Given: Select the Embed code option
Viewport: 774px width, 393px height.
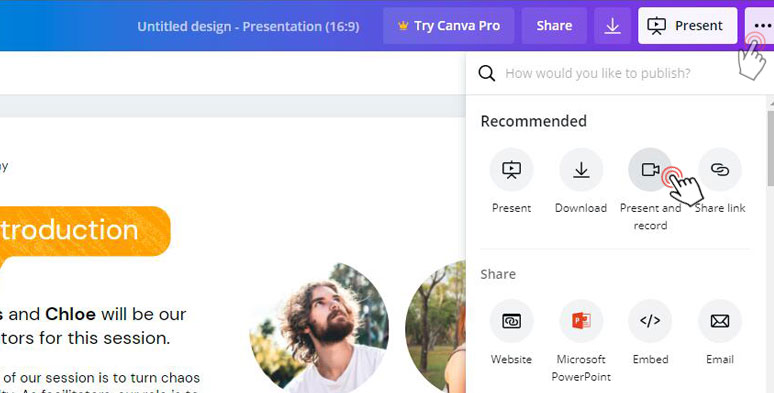Looking at the screenshot, I should (650, 321).
